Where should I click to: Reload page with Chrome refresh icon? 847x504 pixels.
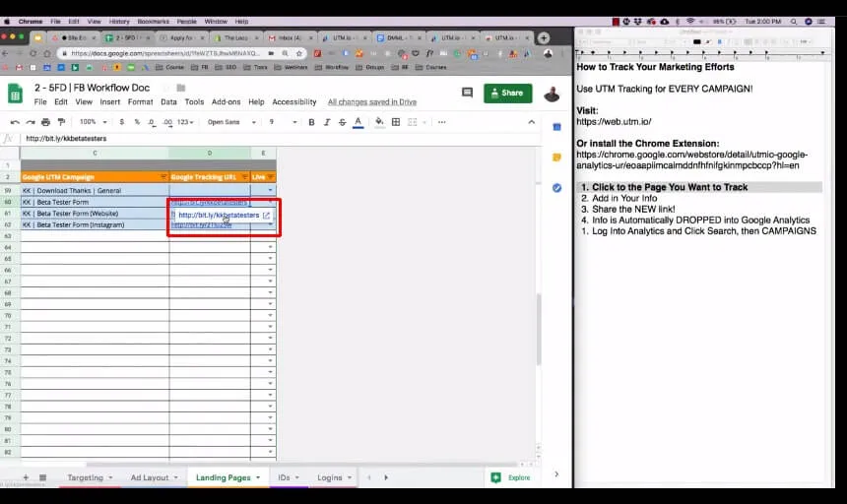click(33, 53)
